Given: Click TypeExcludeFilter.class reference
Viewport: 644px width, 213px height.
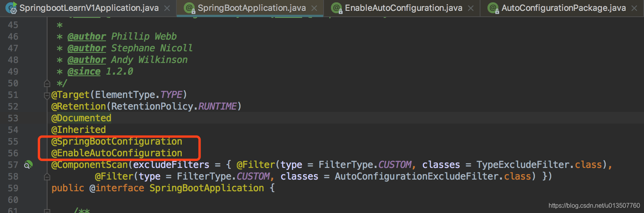Looking at the screenshot, I should click(x=539, y=165).
